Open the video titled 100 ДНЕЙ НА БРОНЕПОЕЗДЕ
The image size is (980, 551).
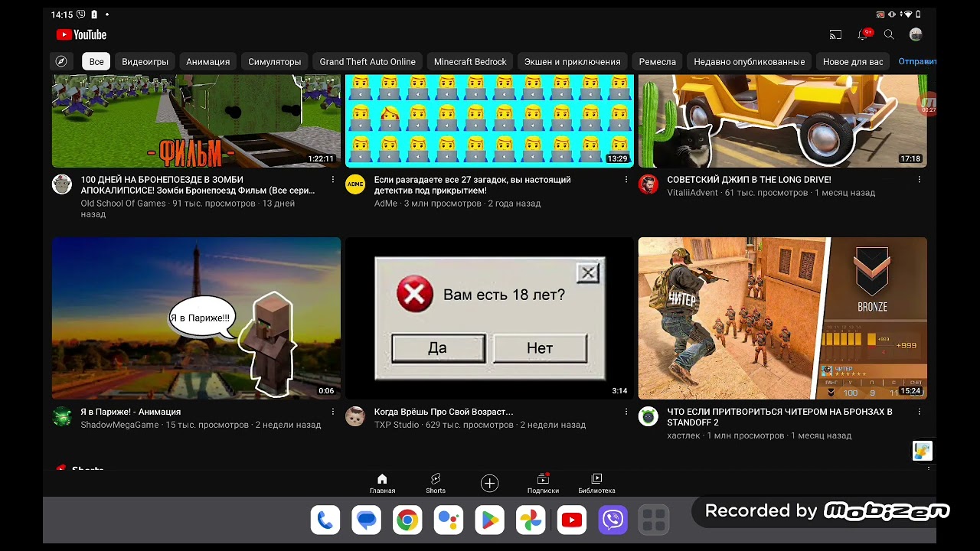pos(198,185)
